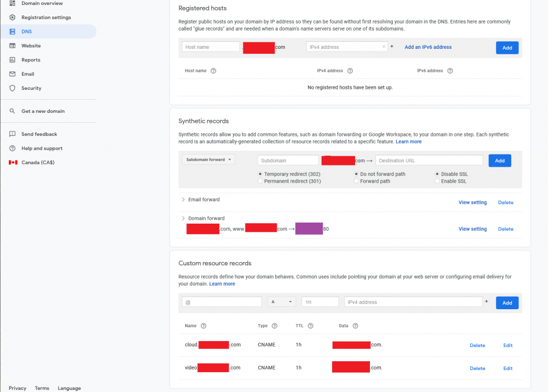Open the Language footer link

69,388
